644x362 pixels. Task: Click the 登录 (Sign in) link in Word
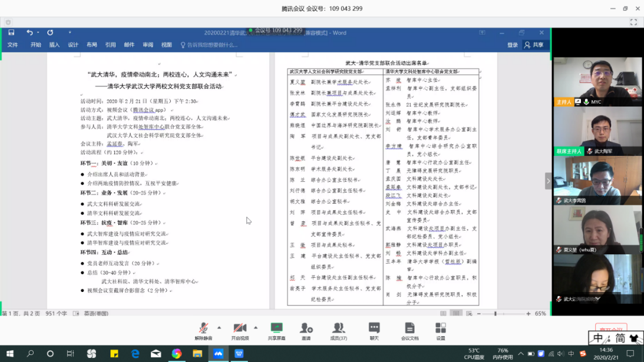pyautogui.click(x=513, y=45)
